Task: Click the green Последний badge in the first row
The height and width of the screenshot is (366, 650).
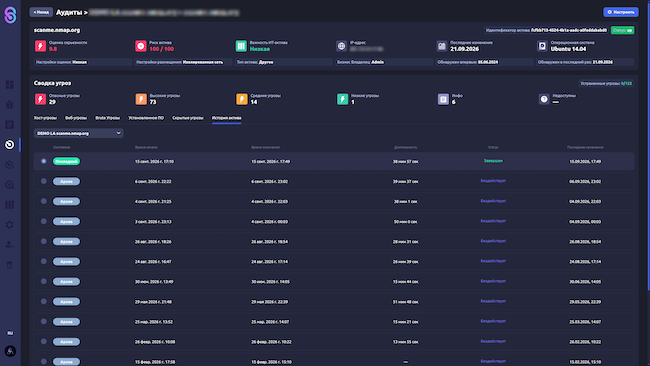Action: 66,161
